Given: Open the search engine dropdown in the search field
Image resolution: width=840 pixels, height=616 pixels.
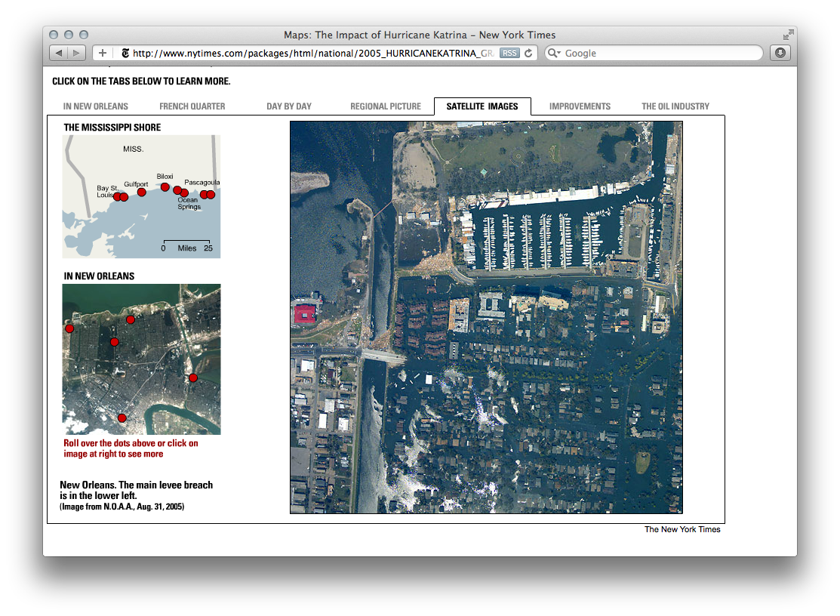Looking at the screenshot, I should click(559, 53).
